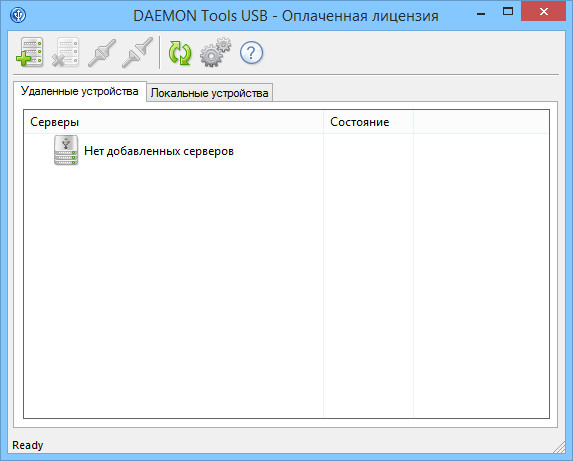Open help via the question mark icon
Viewport: 573px width, 461px height.
[251, 53]
